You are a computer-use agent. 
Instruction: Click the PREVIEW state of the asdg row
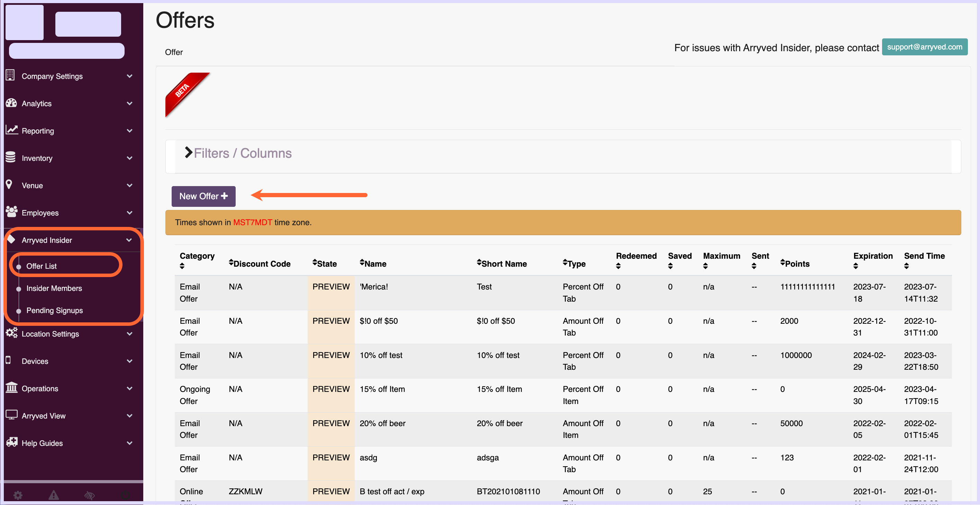[331, 458]
